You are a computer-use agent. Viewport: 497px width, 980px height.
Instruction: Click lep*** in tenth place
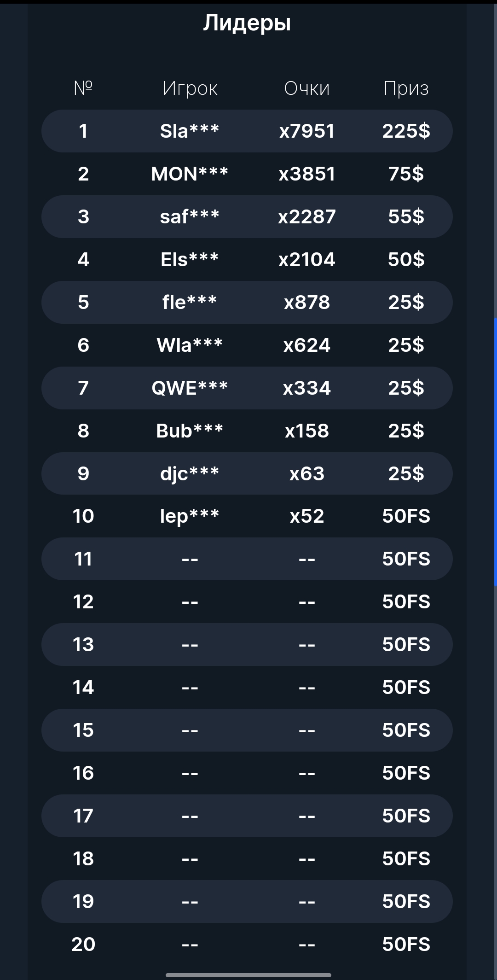tap(190, 516)
